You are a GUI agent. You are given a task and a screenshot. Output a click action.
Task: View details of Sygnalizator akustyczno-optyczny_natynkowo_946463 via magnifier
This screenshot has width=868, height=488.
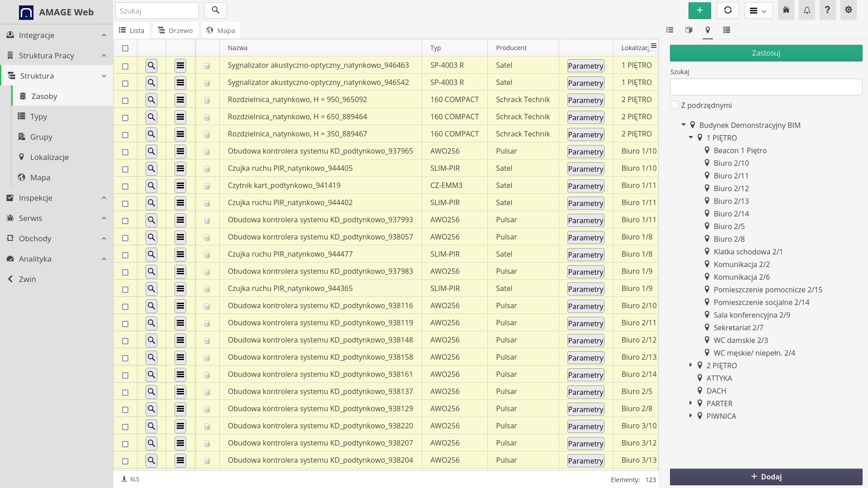(151, 66)
